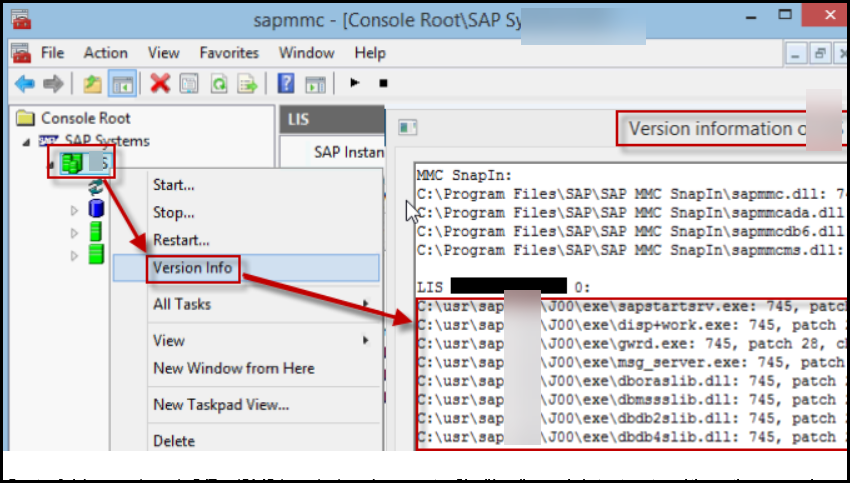This screenshot has height=483, width=850.
Task: Click the sapmmcms.dll SnapIn line
Action: 632,250
